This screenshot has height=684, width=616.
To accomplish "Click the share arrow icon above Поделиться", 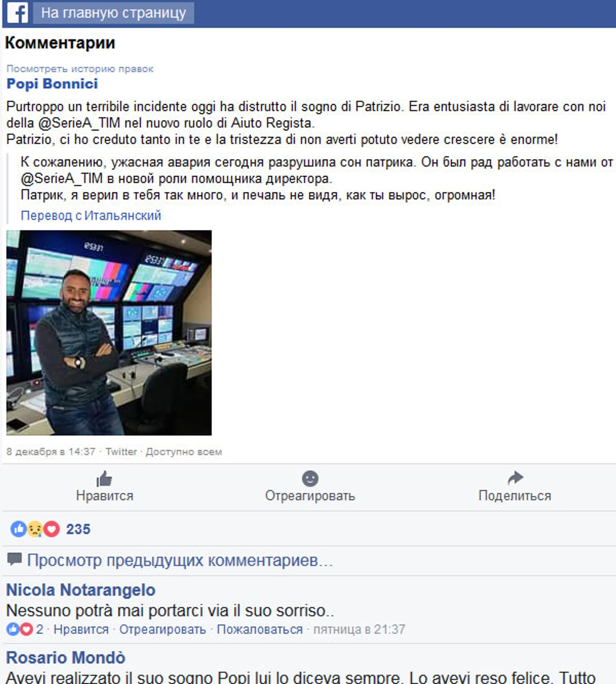I will (x=515, y=478).
